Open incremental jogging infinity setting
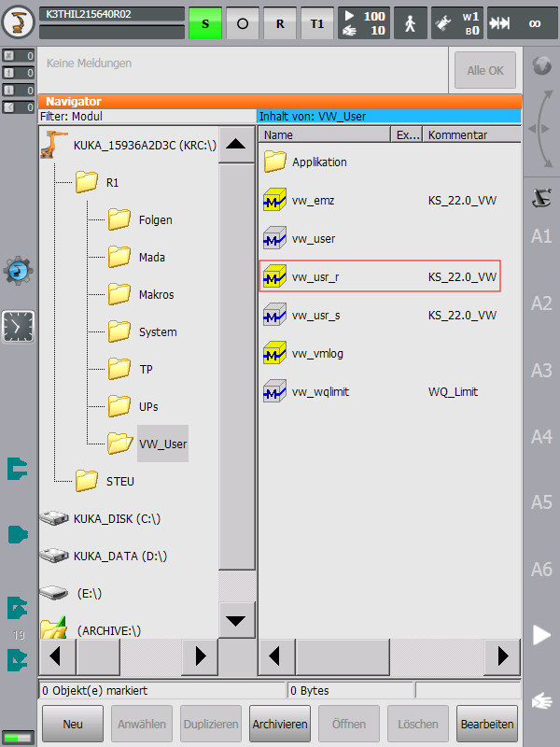The height and width of the screenshot is (747, 560). coord(523,23)
